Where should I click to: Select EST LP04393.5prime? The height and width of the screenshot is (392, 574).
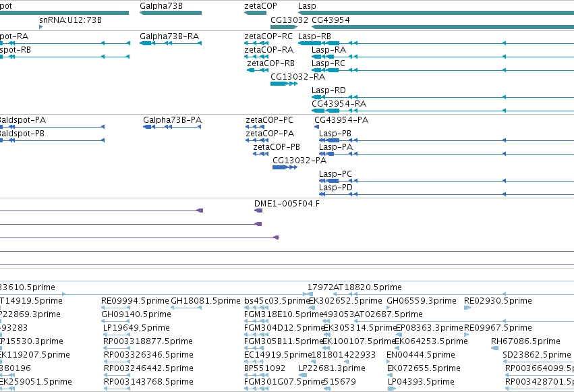point(421,382)
